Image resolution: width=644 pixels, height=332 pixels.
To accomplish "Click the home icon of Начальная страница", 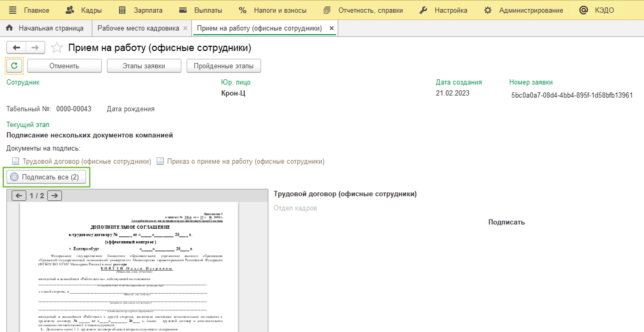I will (x=9, y=28).
